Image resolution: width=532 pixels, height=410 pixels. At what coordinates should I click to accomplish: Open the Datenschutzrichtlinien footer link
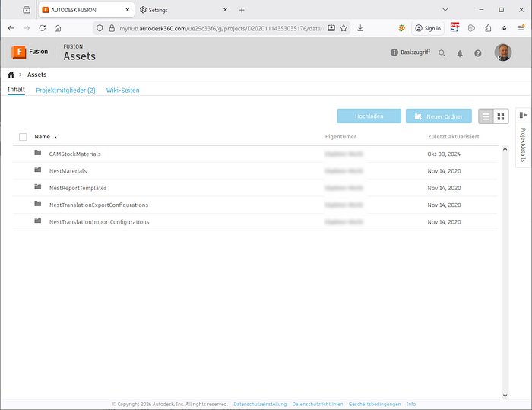pyautogui.click(x=318, y=404)
